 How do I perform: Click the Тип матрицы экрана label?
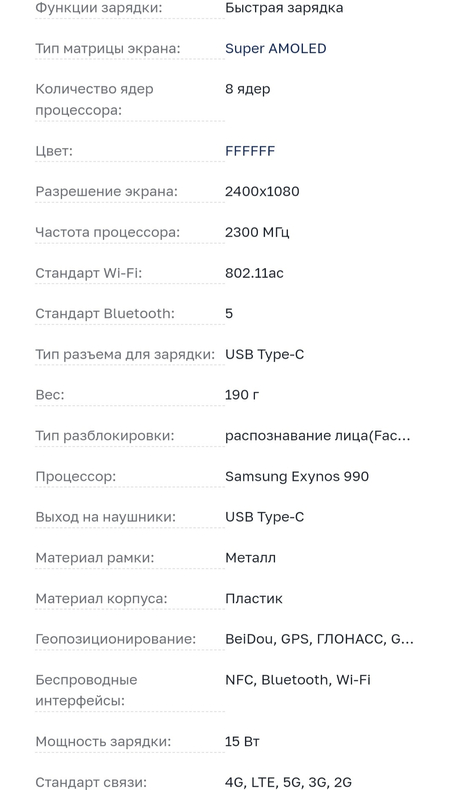click(x=108, y=49)
